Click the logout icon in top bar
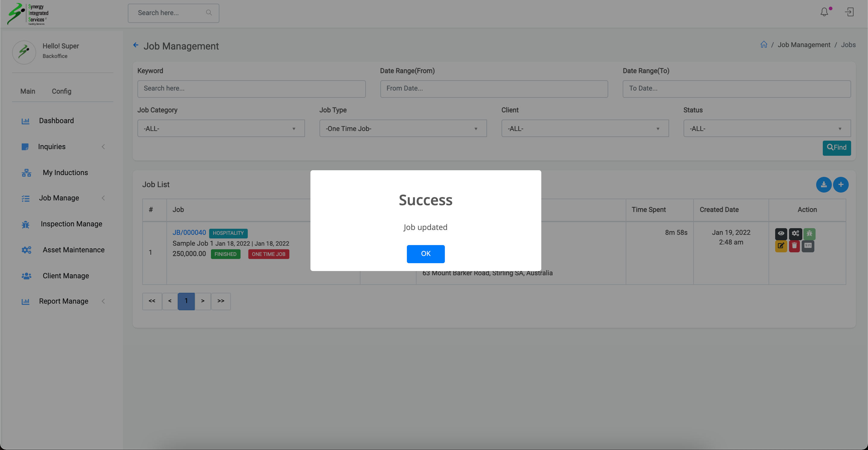 (849, 12)
